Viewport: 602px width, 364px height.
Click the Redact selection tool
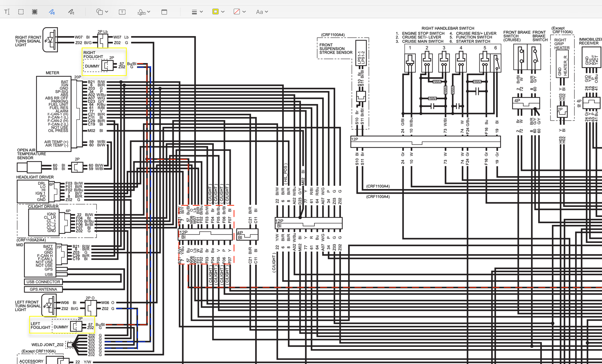point(35,12)
